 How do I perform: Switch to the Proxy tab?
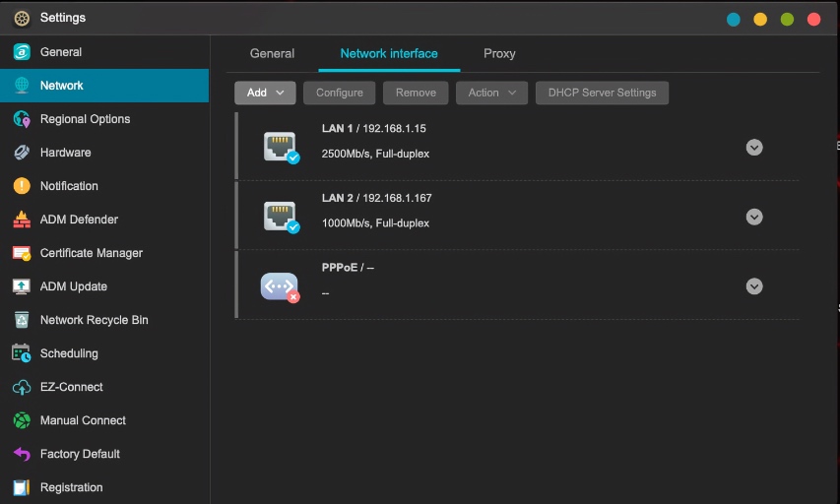coord(499,53)
